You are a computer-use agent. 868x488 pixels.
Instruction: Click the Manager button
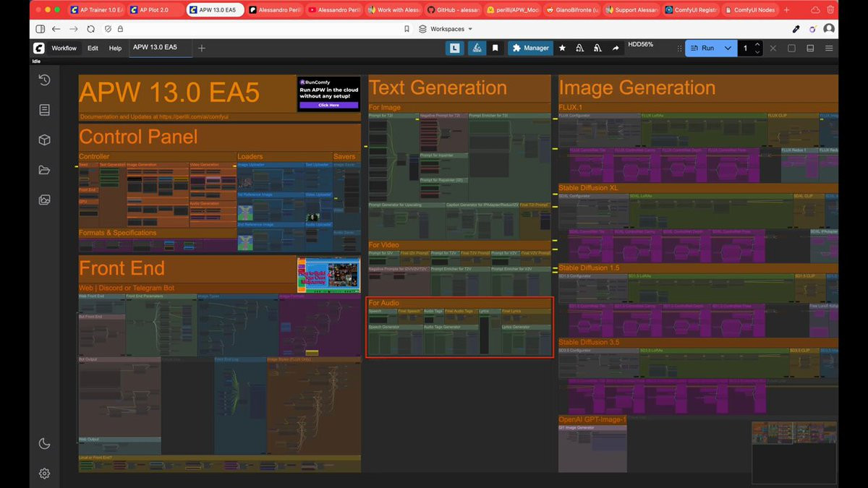point(530,48)
